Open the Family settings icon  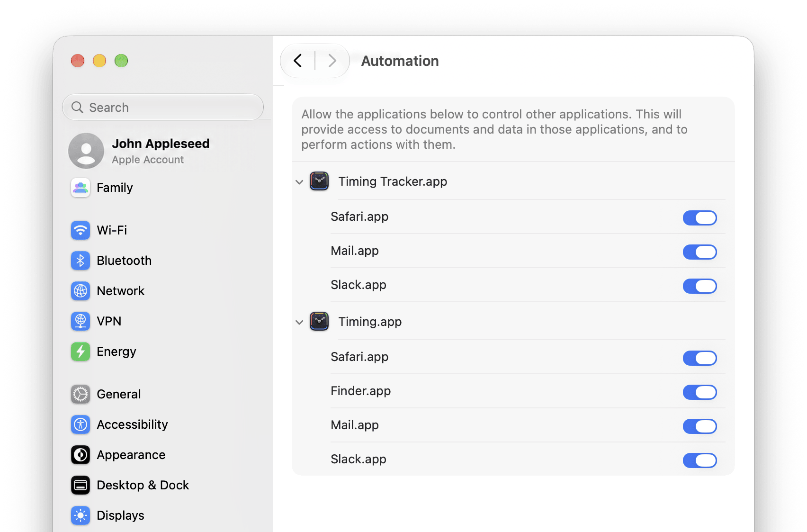[81, 188]
